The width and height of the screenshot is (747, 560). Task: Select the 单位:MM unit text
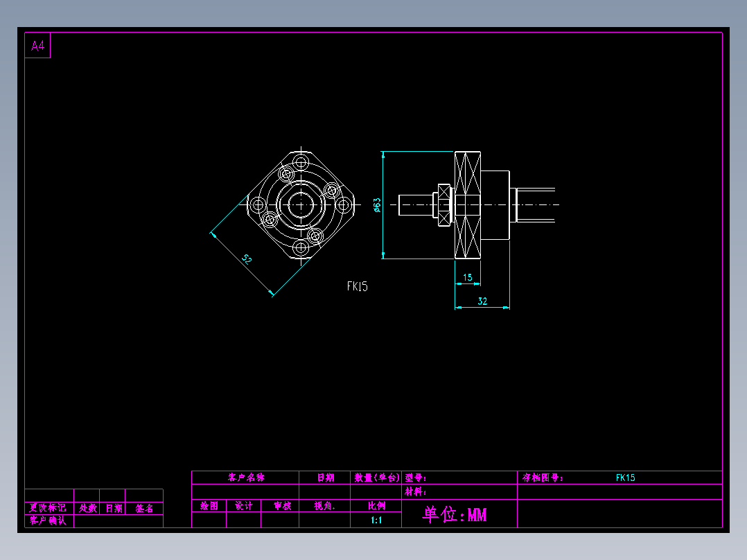pyautogui.click(x=455, y=514)
